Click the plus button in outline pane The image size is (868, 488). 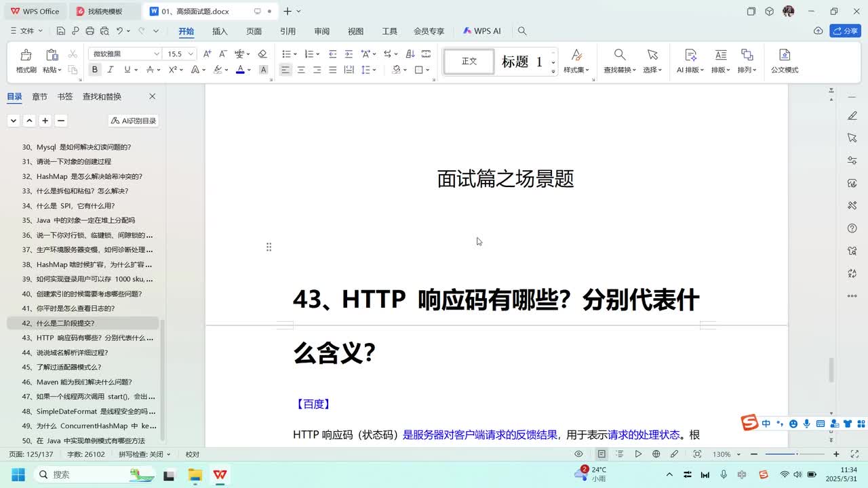coord(45,121)
